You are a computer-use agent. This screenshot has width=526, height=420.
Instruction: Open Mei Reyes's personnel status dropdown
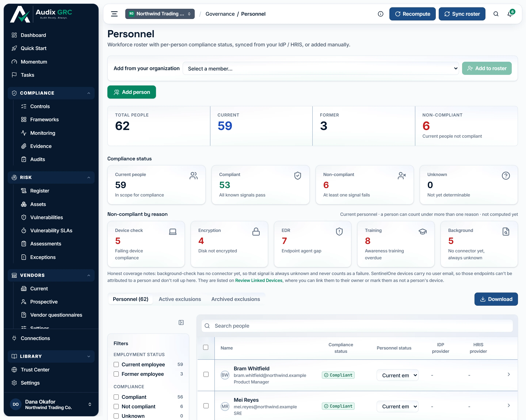coord(397,407)
